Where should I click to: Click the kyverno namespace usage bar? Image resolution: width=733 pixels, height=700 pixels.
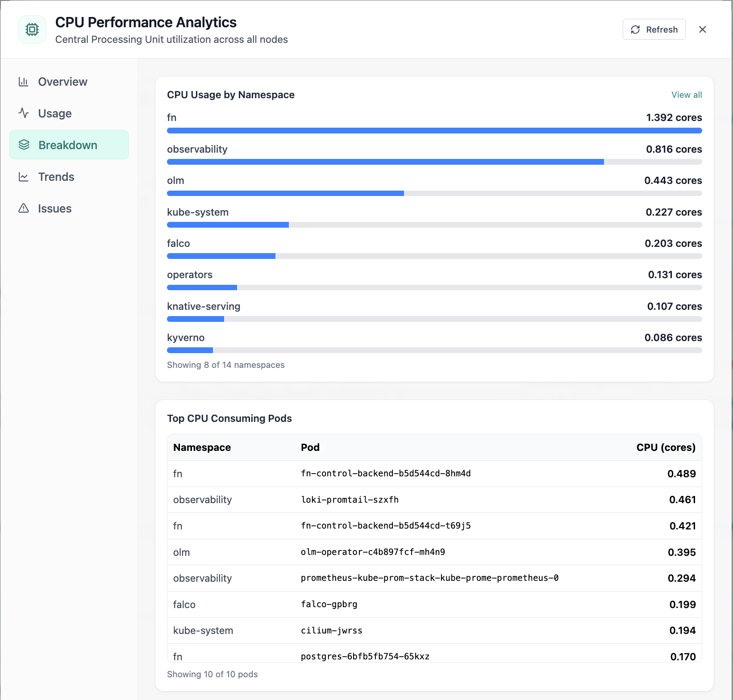coord(434,350)
